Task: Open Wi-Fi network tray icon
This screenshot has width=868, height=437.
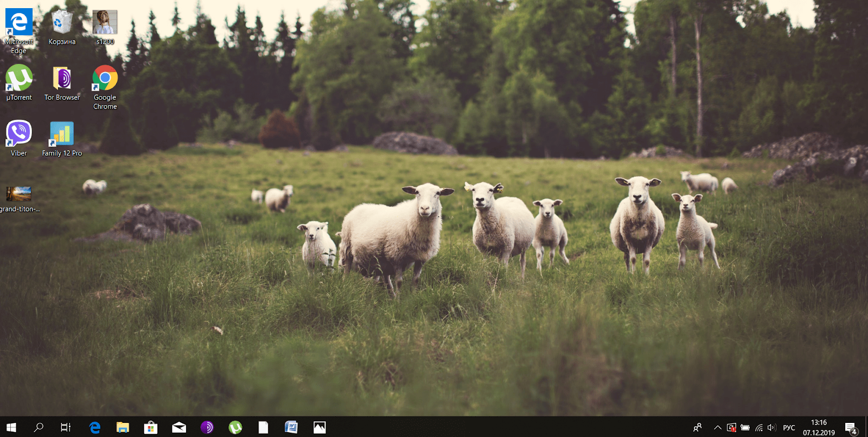Action: [759, 427]
